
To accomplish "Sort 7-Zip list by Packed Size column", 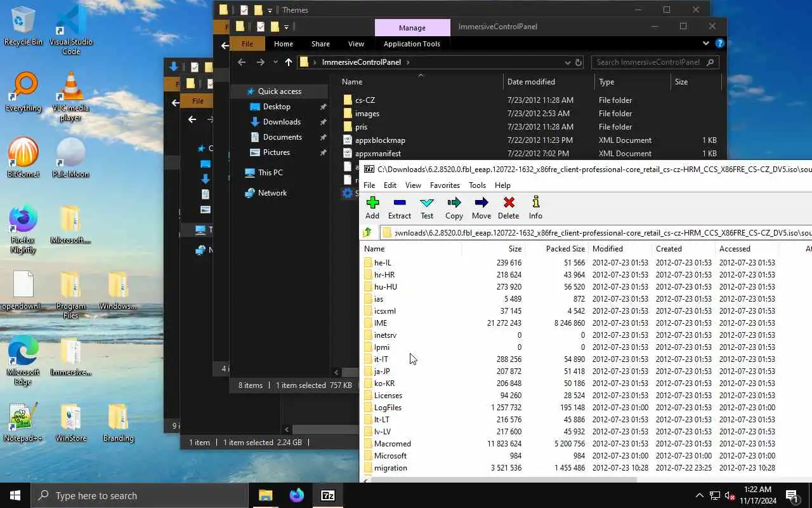I will [x=556, y=249].
